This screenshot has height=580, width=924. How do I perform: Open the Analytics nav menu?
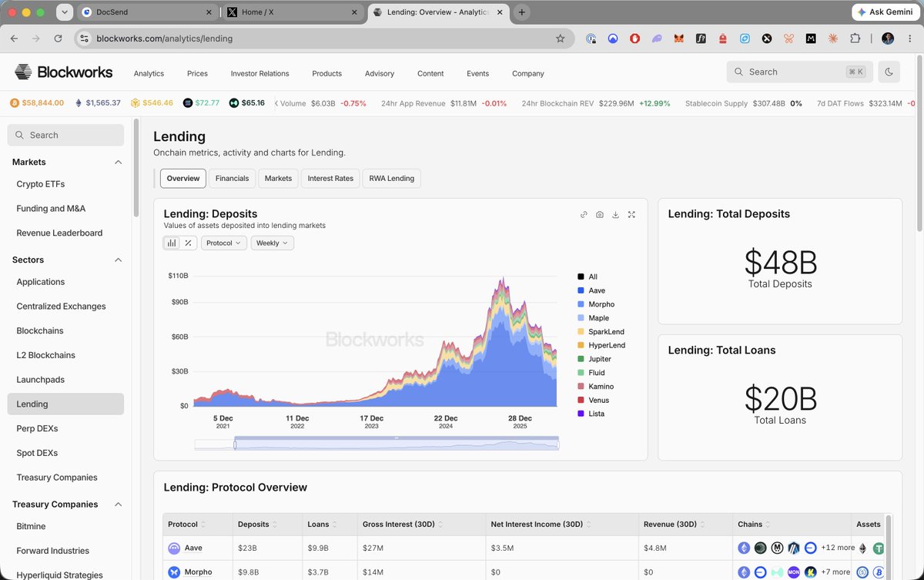tap(149, 73)
